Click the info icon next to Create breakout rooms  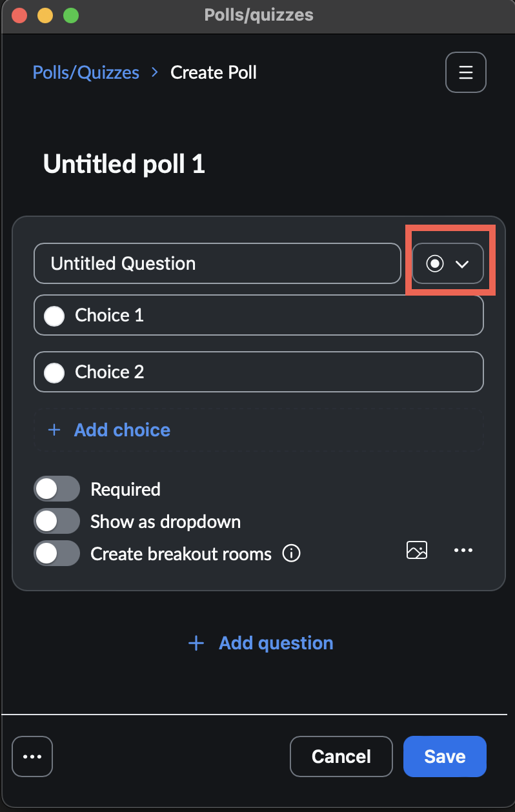291,553
